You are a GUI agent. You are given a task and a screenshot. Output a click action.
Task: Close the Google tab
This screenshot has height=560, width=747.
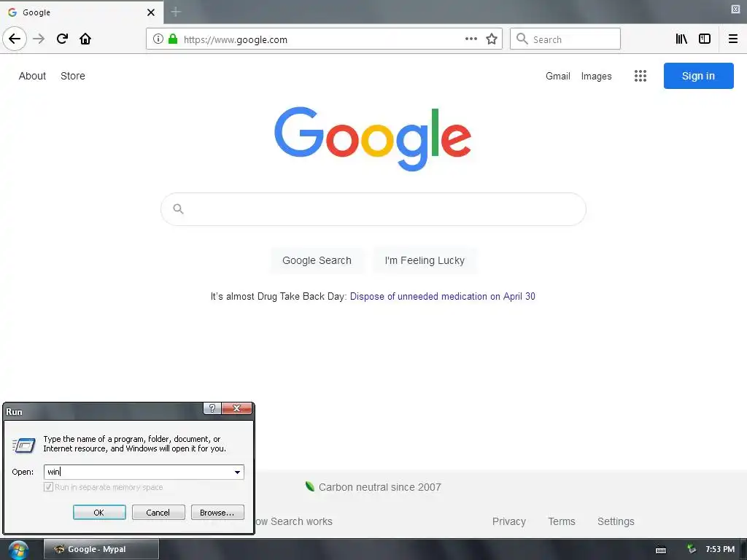[x=151, y=12]
